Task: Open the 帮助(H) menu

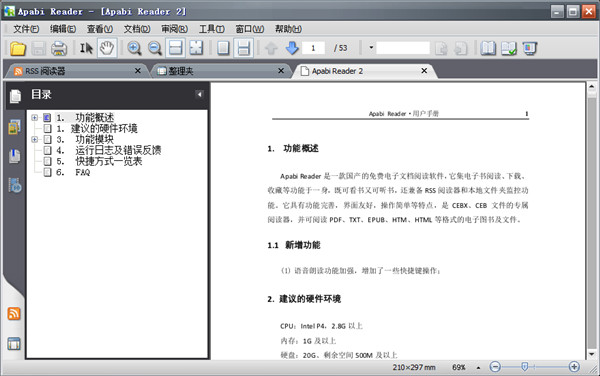Action: [288, 29]
